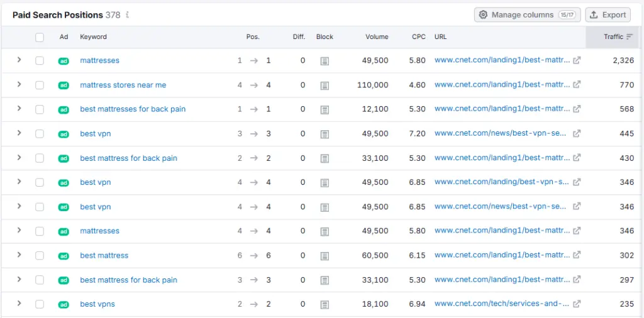
Task: Expand the best mattress row details
Action: [x=19, y=255]
